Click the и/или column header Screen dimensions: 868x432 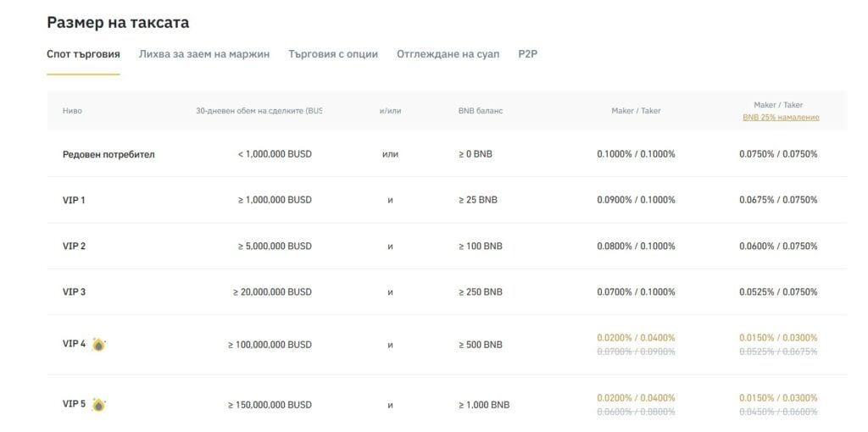pyautogui.click(x=390, y=111)
